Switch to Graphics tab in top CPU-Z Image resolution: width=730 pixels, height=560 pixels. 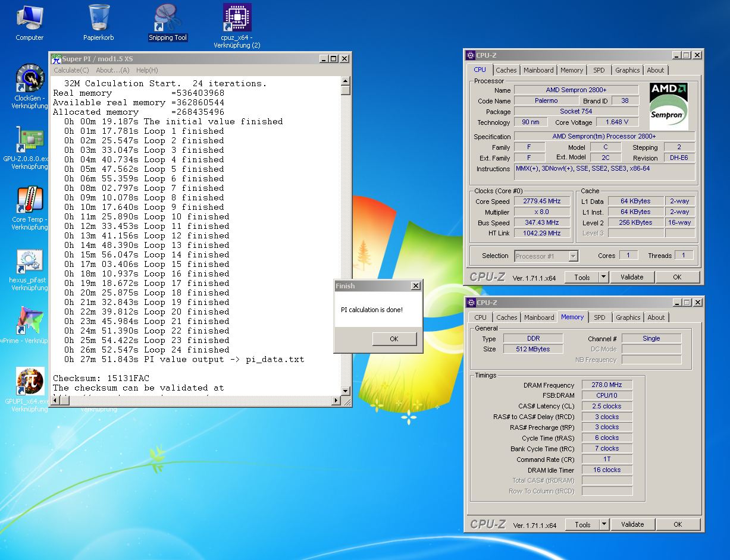628,70
